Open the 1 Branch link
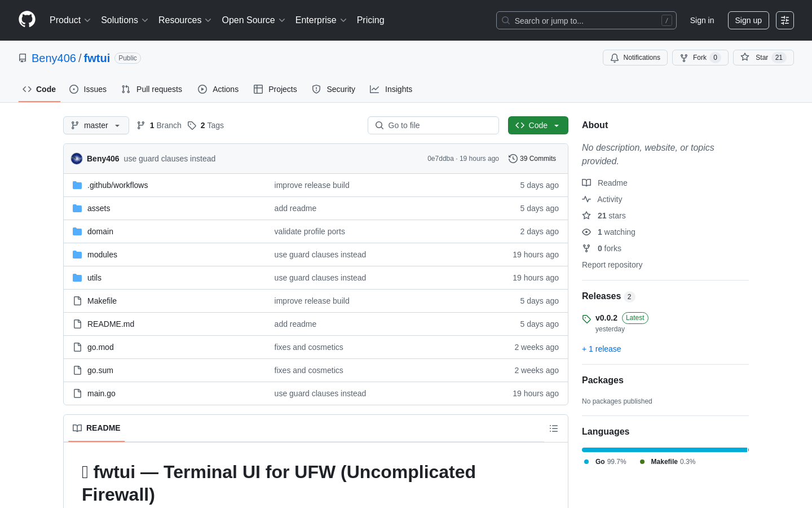 (x=159, y=125)
